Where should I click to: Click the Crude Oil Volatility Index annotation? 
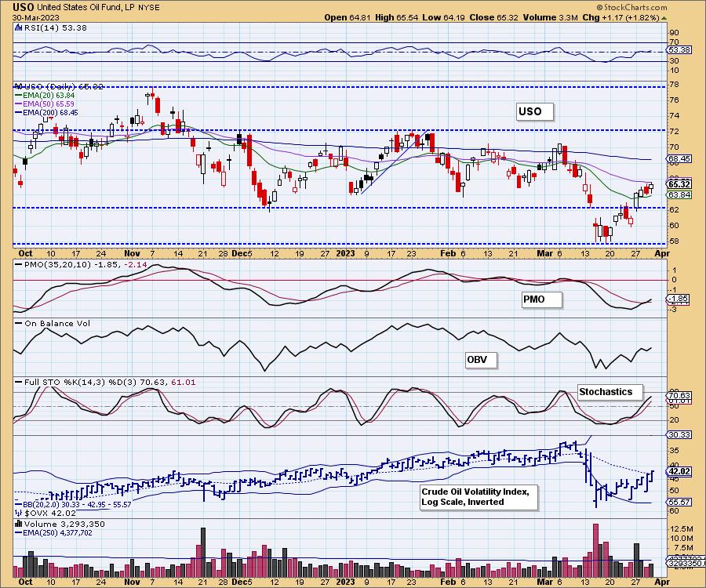point(479,497)
